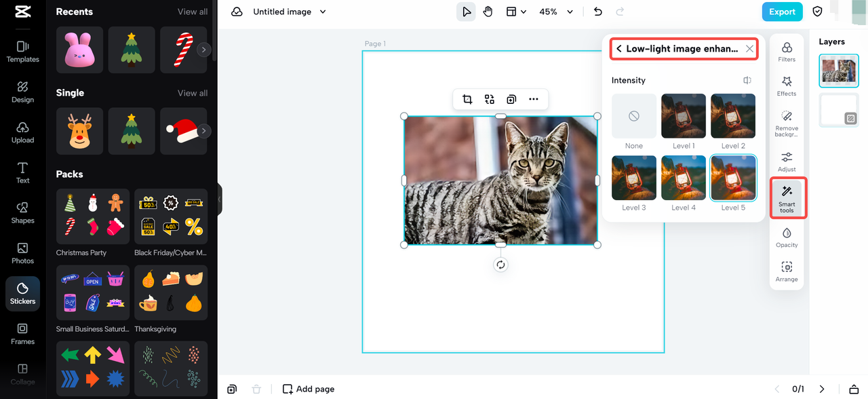868x399 pixels.
Task: Open the Frames sidebar panel
Action: pos(22,334)
